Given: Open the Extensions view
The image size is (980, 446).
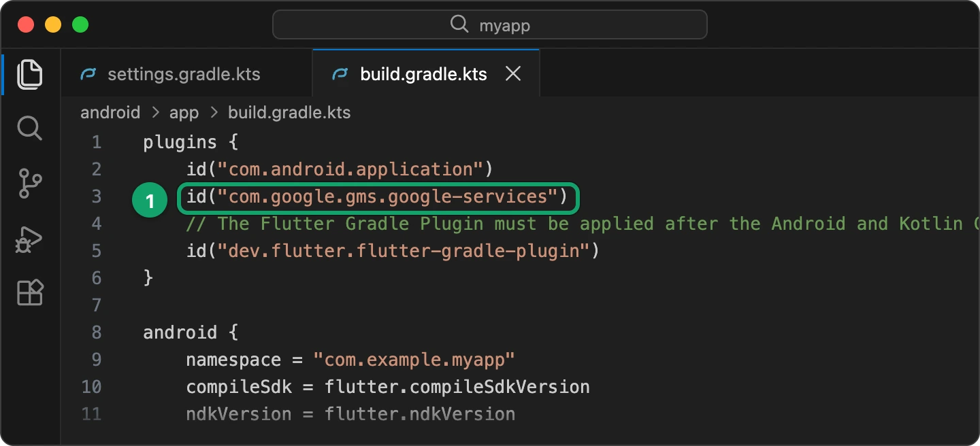Looking at the screenshot, I should (x=29, y=293).
